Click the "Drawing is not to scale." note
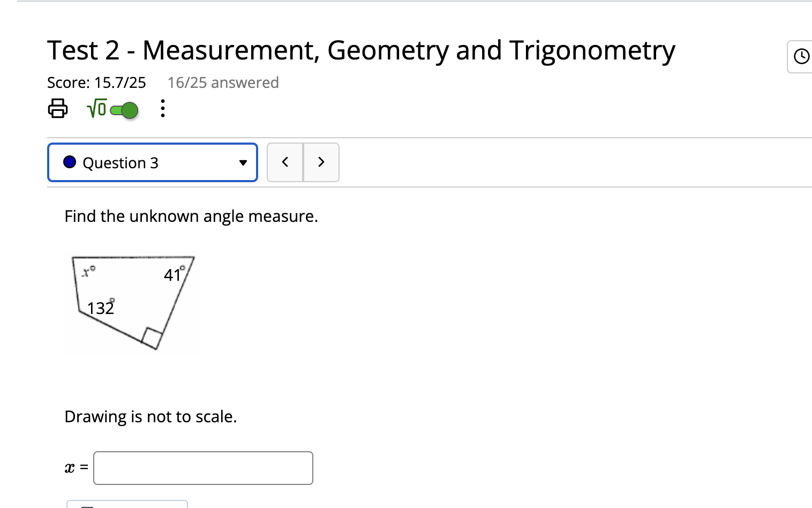 [x=151, y=416]
